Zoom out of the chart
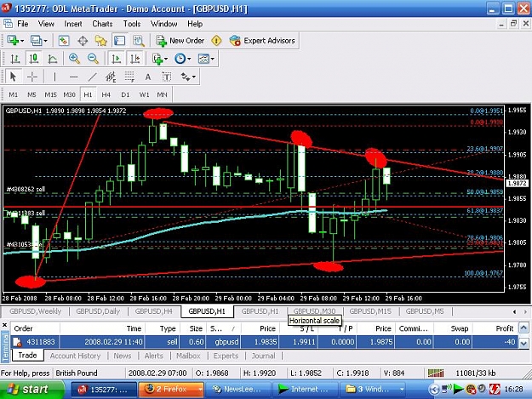 [93, 59]
